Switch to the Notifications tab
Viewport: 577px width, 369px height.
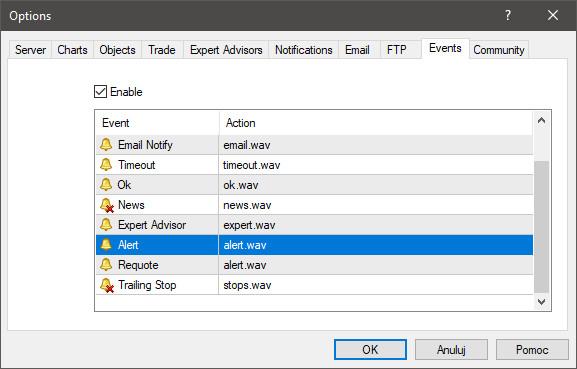click(304, 50)
